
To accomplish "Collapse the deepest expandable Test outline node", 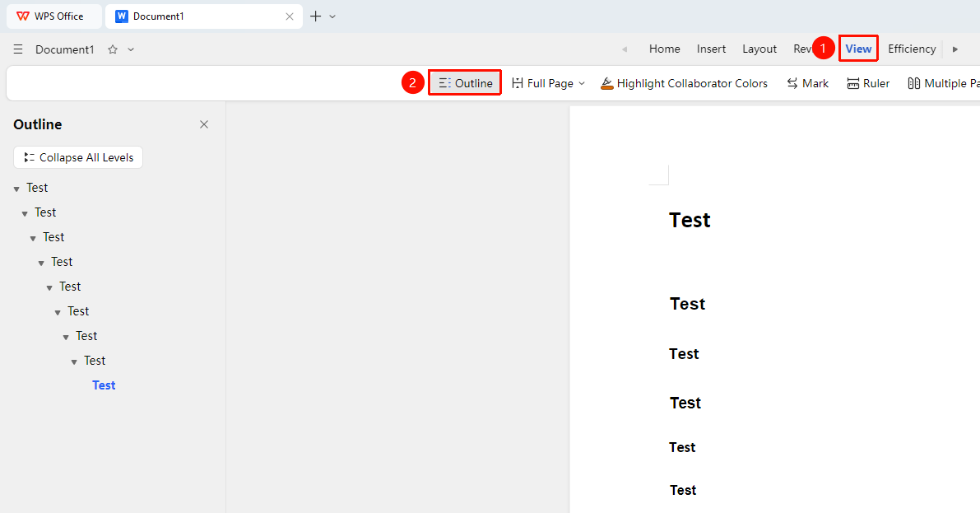I will (x=74, y=361).
